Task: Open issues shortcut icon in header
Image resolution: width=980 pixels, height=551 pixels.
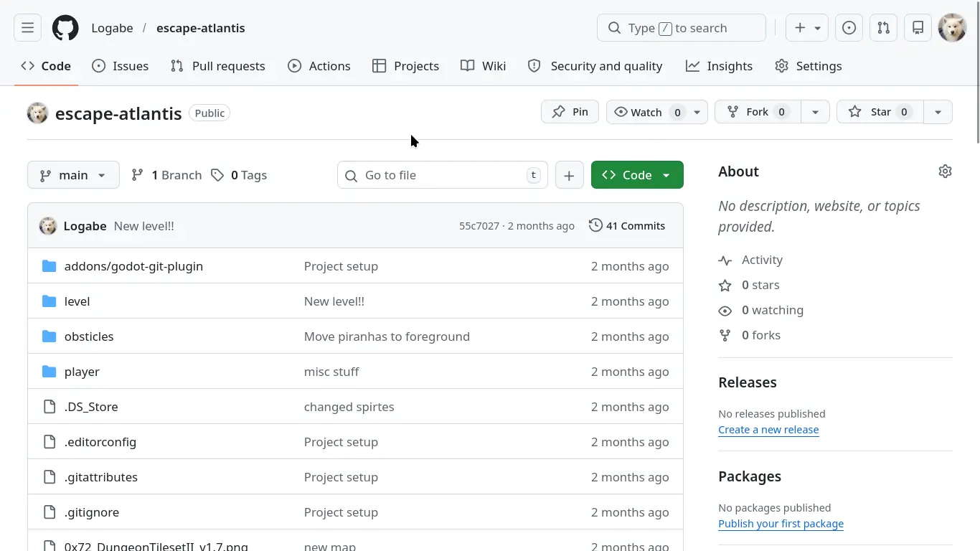Action: point(849,28)
